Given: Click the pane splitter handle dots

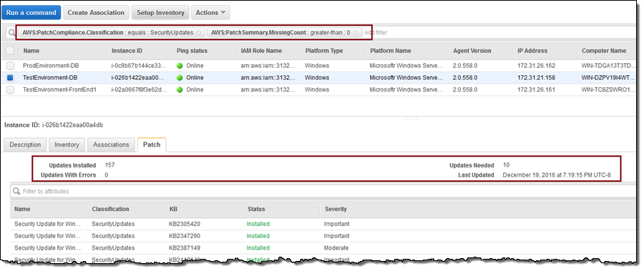Looking at the screenshot, I should 412,119.
